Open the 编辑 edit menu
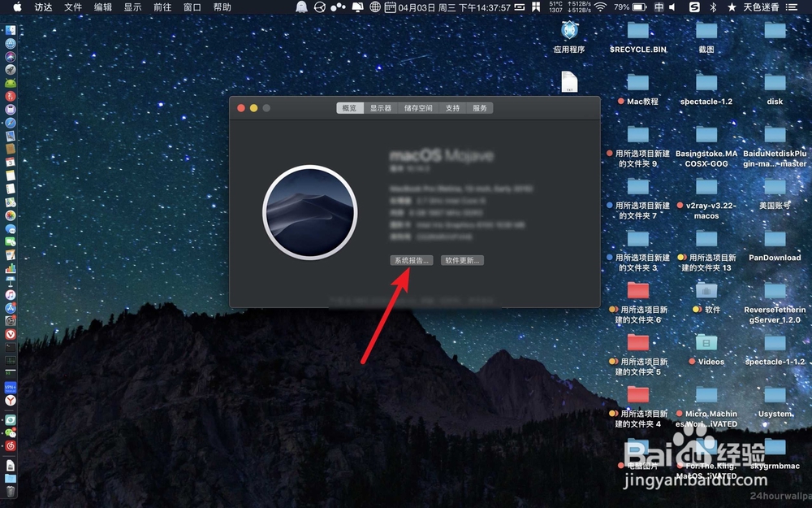This screenshot has height=508, width=812. (102, 7)
